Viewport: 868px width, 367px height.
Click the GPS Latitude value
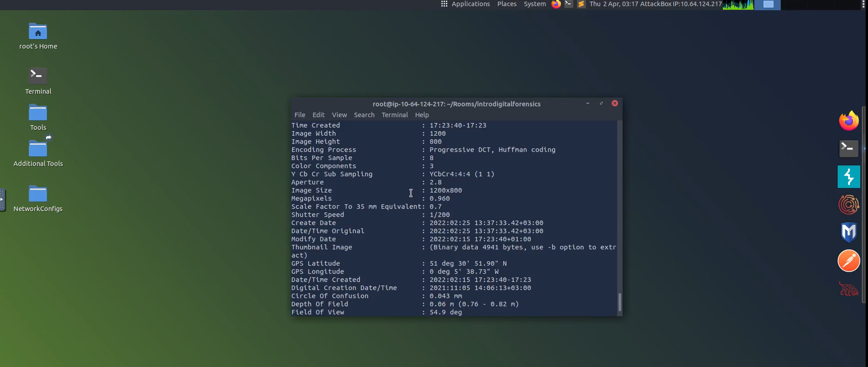[x=468, y=263]
